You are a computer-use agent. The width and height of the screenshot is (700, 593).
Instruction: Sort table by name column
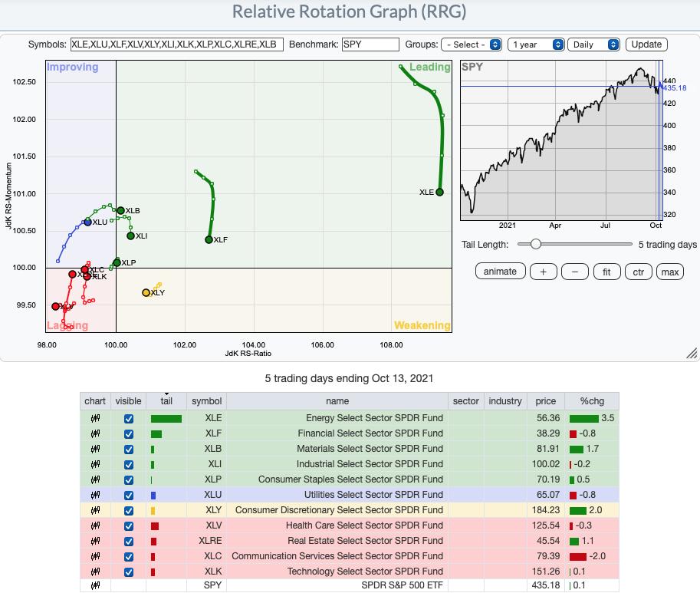coord(337,401)
